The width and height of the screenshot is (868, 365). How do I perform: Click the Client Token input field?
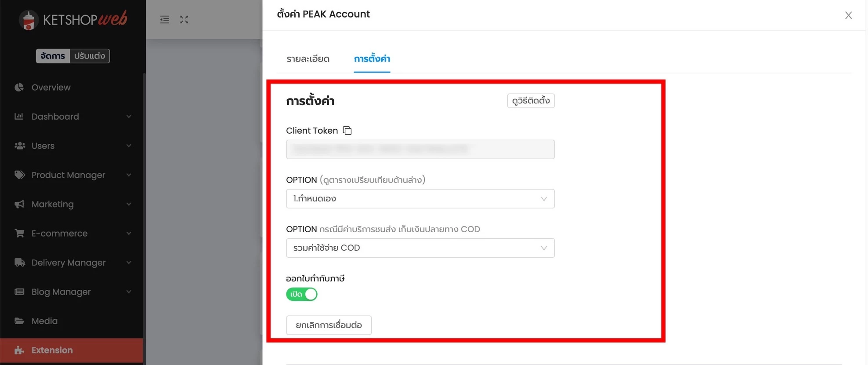click(420, 150)
